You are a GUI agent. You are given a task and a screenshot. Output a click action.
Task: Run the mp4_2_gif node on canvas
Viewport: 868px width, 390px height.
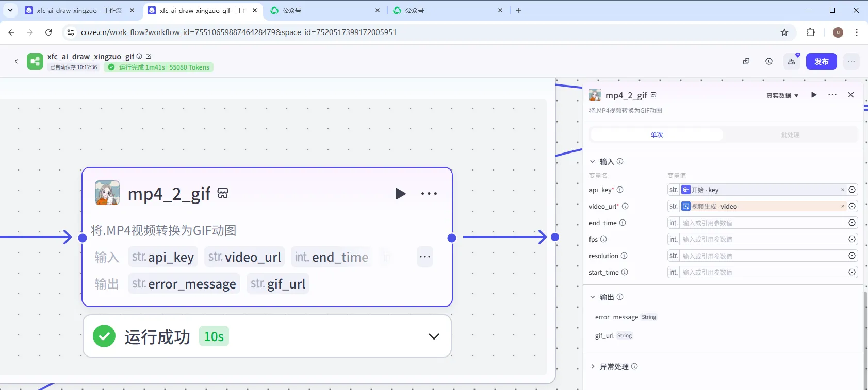coord(400,194)
